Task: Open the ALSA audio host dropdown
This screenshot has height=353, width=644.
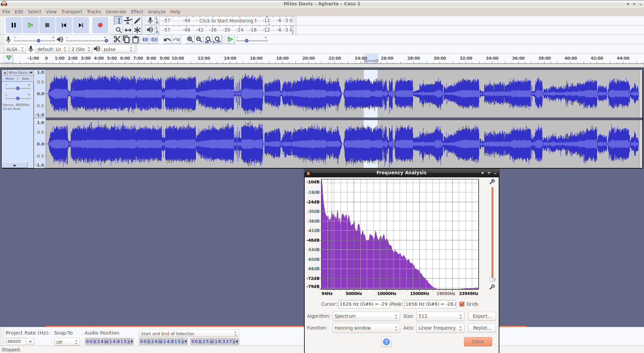Action: 15,49
